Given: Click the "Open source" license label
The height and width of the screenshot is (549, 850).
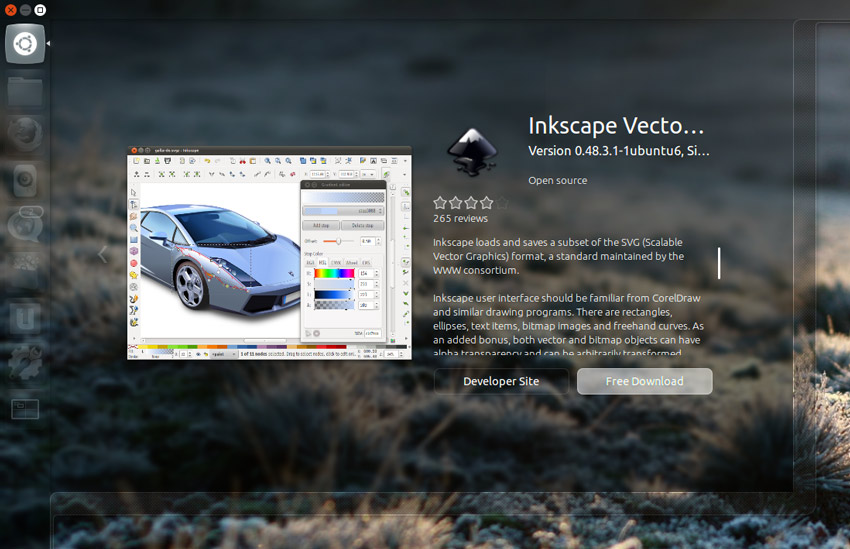Looking at the screenshot, I should coord(558,180).
